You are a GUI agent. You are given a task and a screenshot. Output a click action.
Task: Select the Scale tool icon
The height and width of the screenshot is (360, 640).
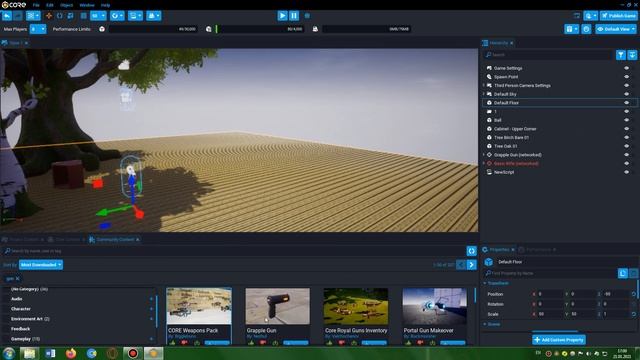tap(70, 16)
